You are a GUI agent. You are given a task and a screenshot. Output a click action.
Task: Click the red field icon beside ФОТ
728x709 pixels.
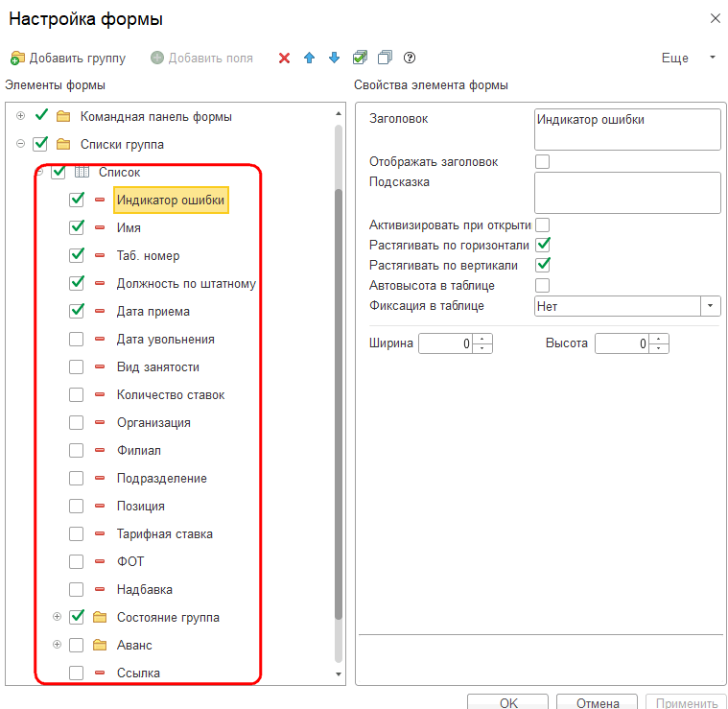[x=100, y=562]
